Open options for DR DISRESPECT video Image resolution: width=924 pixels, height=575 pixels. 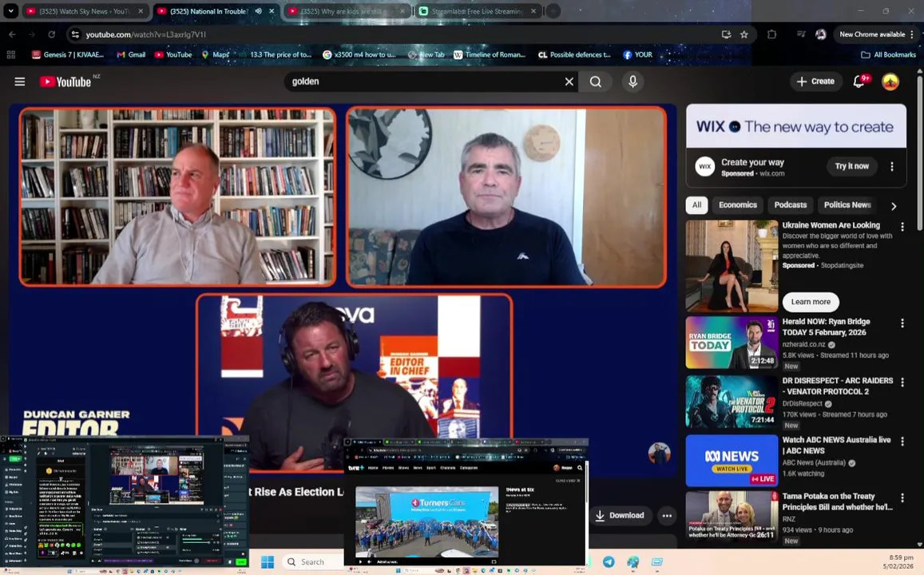pos(902,383)
